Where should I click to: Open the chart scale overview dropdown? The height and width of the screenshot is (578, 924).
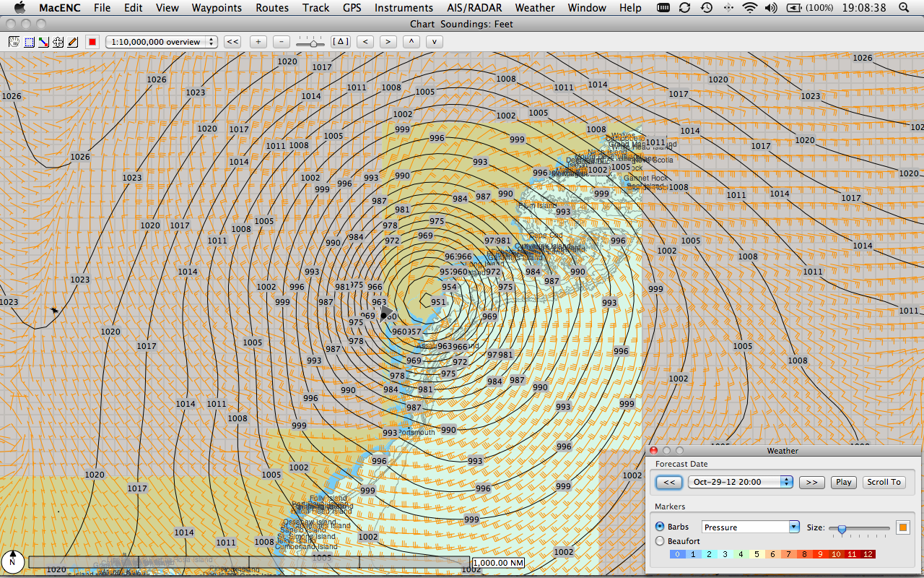click(161, 42)
